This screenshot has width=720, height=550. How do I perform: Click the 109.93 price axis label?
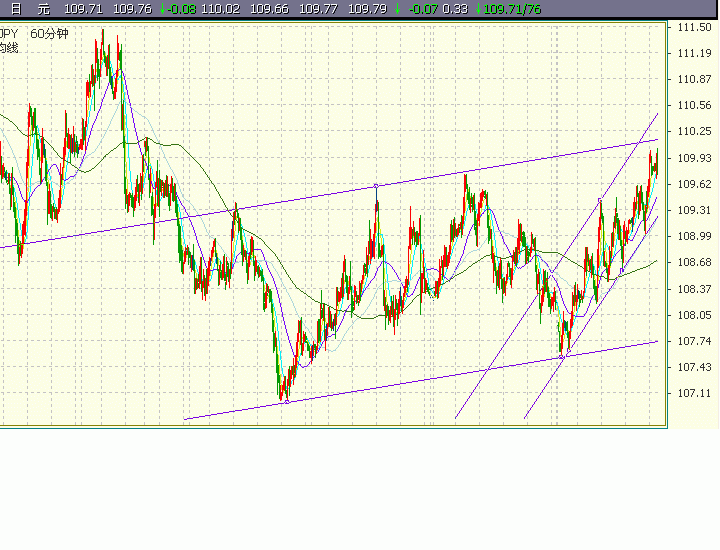click(x=694, y=158)
